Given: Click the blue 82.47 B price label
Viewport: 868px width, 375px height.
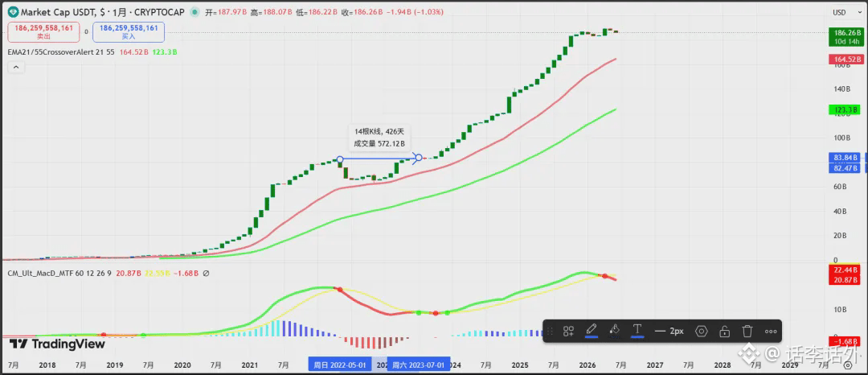Looking at the screenshot, I should pos(845,168).
